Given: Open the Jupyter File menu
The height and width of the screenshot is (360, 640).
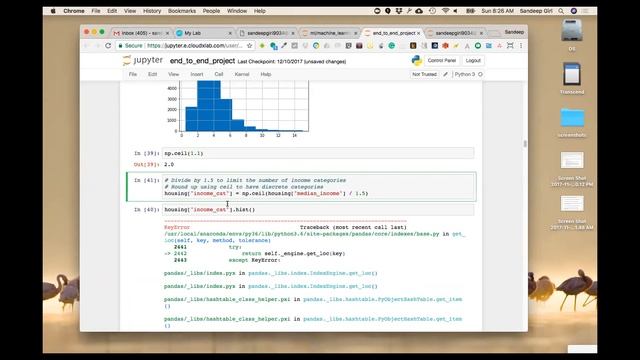Looking at the screenshot, I should pos(133,74).
